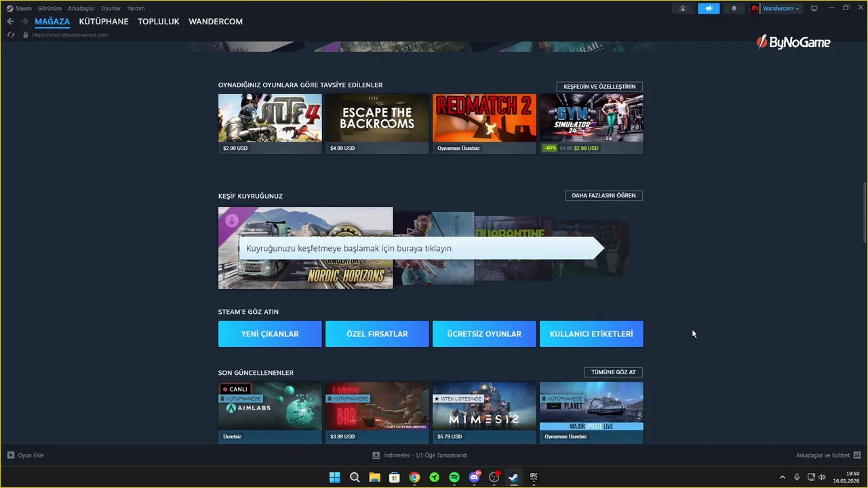The image size is (868, 488).
Task: Click the Steam logo in menu bar
Action: [9, 9]
